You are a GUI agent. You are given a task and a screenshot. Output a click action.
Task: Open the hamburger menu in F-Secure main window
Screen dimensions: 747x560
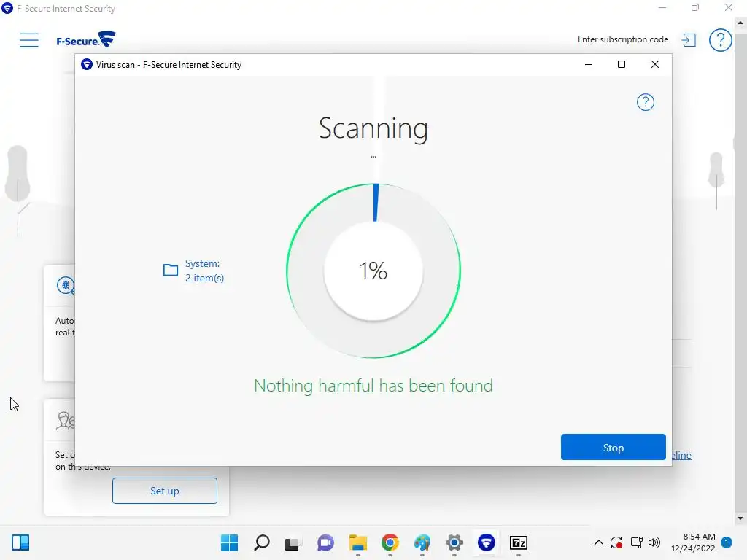click(29, 39)
